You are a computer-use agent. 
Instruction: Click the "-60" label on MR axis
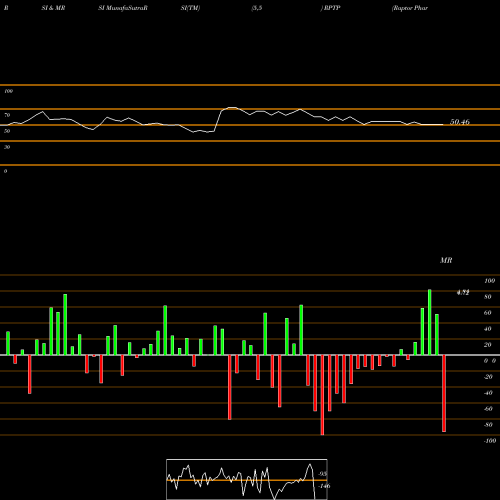pyautogui.click(x=488, y=409)
